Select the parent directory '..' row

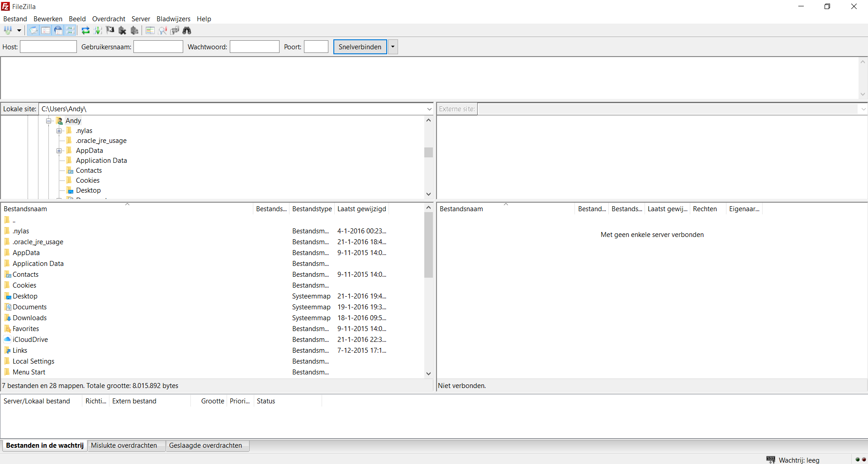point(213,220)
